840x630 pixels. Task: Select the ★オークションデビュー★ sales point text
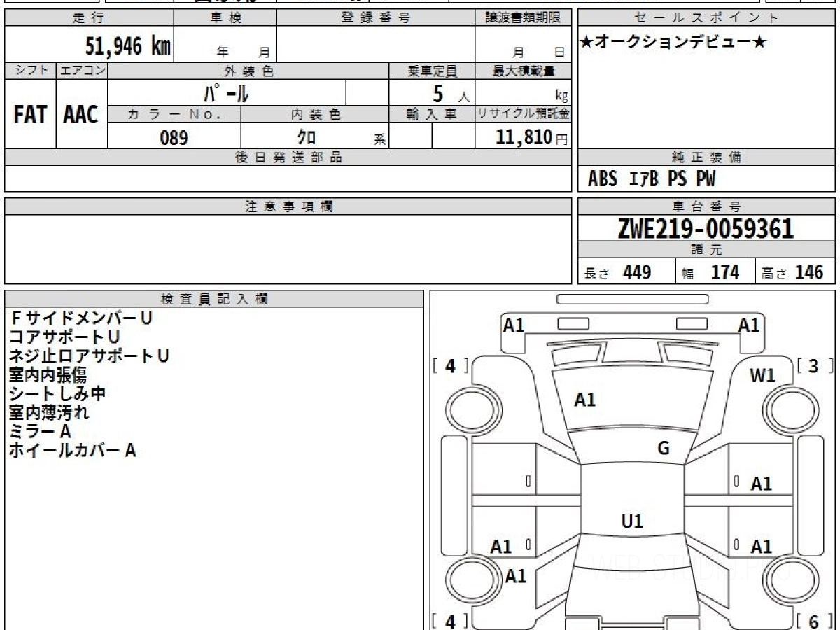[673, 43]
